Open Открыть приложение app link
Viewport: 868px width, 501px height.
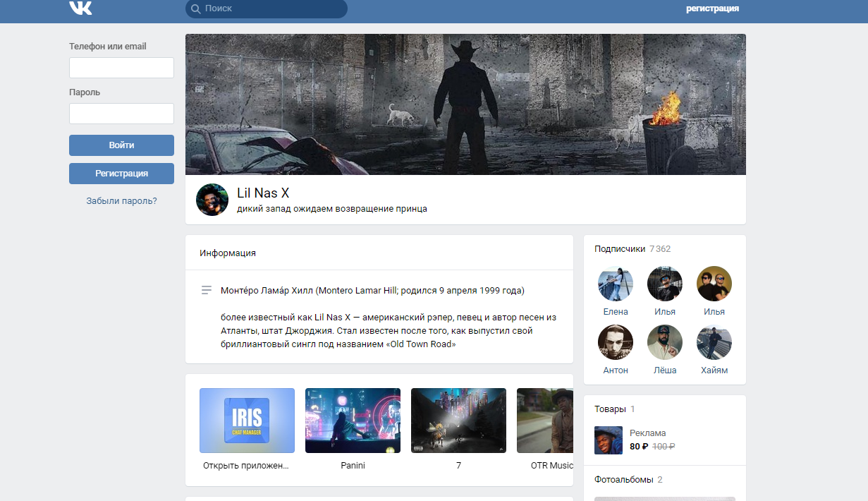pyautogui.click(x=246, y=466)
